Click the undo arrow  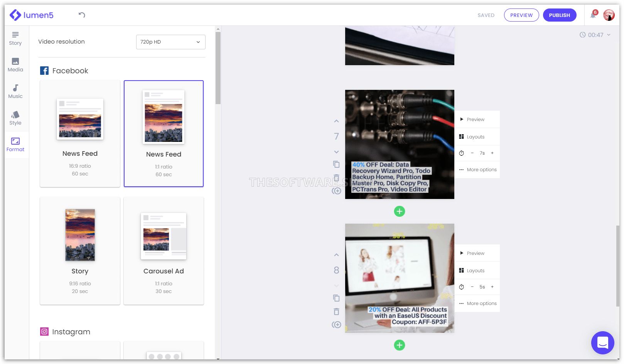(81, 15)
